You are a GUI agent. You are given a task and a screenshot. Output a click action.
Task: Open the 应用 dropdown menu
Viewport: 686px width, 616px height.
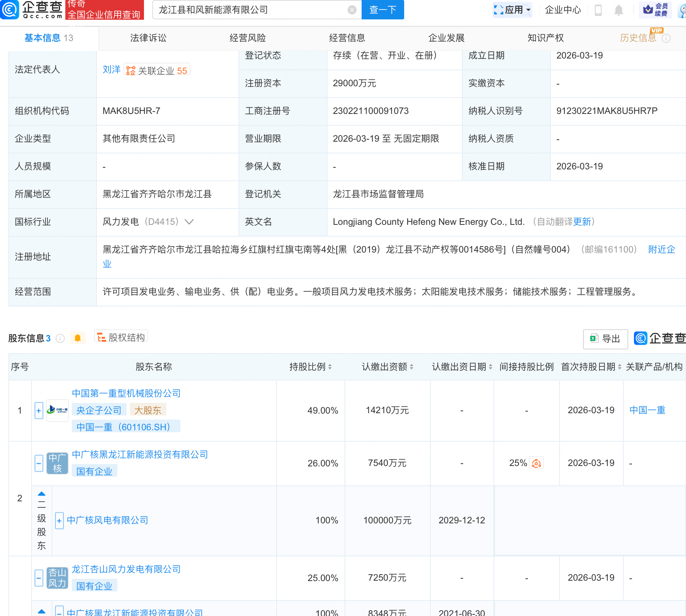(512, 10)
